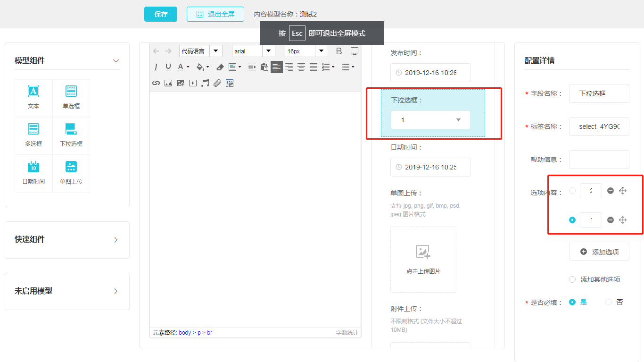The height and width of the screenshot is (362, 644).
Task: Set 是否必填 to 否
Action: [609, 302]
